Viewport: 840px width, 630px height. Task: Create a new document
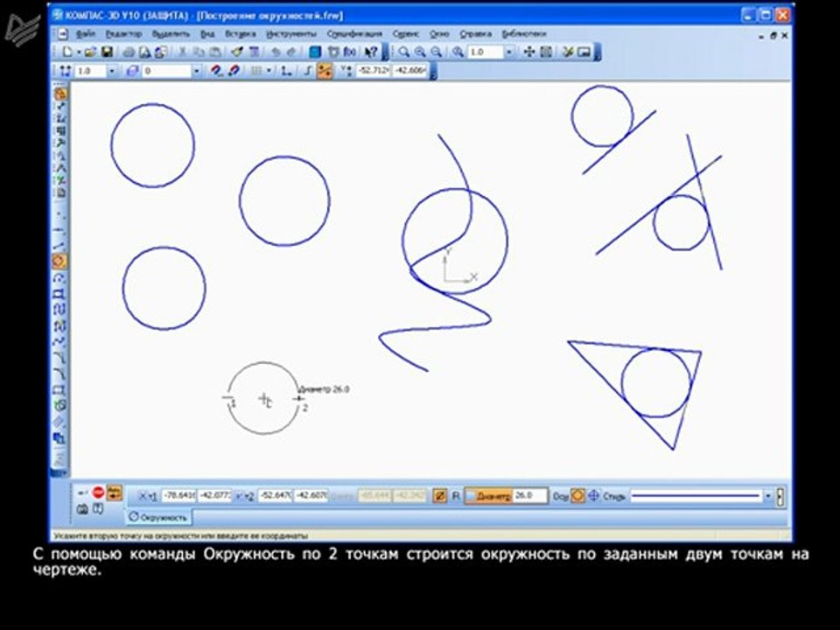[67, 52]
